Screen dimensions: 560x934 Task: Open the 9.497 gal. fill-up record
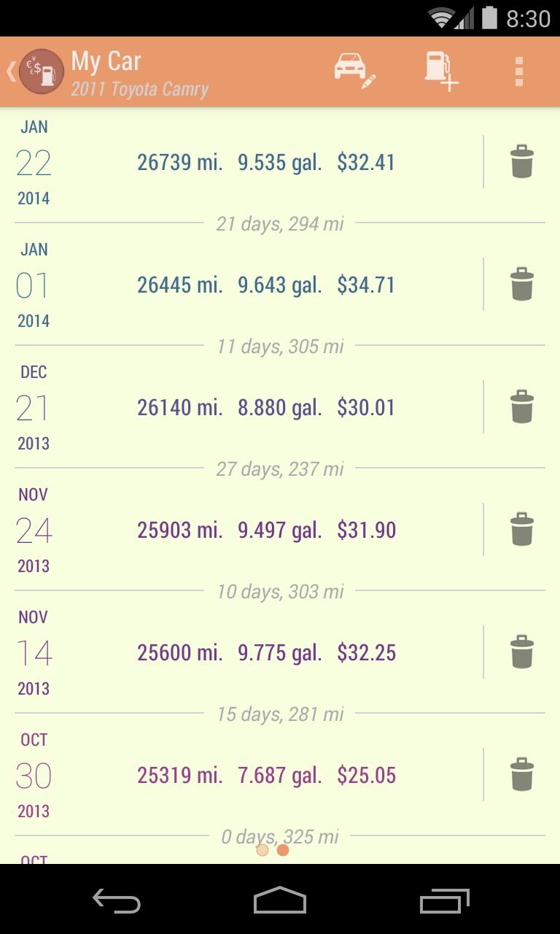[x=280, y=530]
